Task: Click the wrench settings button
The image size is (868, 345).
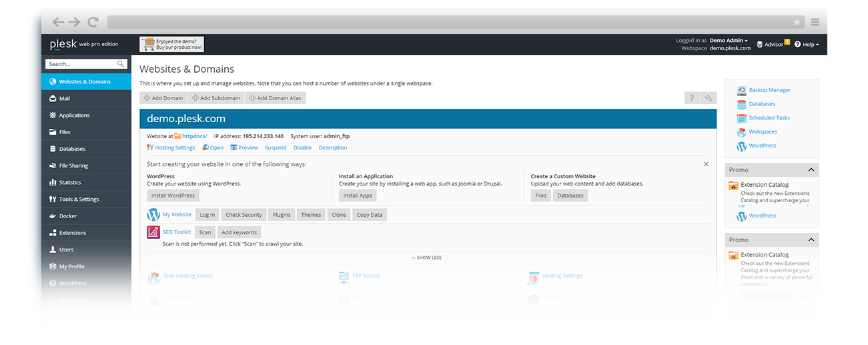Action: click(x=709, y=98)
